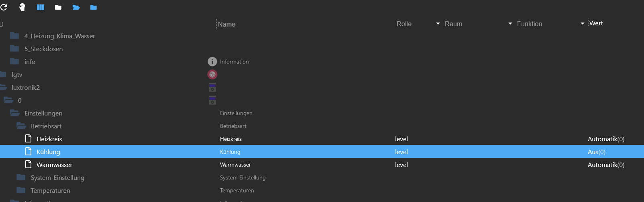This screenshot has height=202, width=644.
Task: Click the Aus(0) value of Kühlung
Action: point(596,152)
